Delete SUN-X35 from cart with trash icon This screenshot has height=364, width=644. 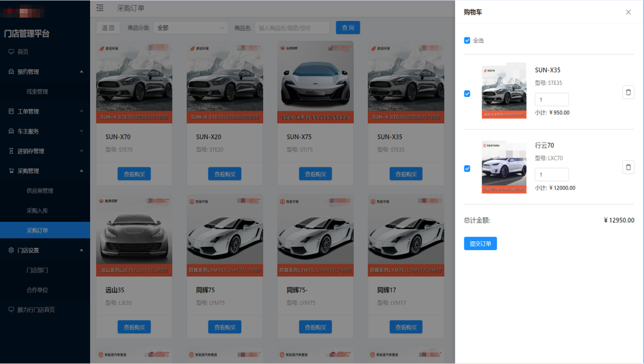click(628, 92)
